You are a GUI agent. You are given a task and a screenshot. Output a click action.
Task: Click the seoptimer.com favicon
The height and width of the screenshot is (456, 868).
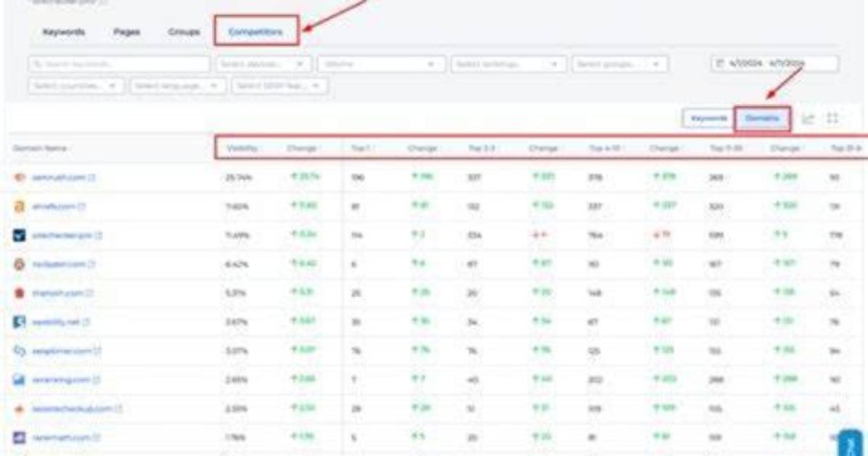[20, 351]
